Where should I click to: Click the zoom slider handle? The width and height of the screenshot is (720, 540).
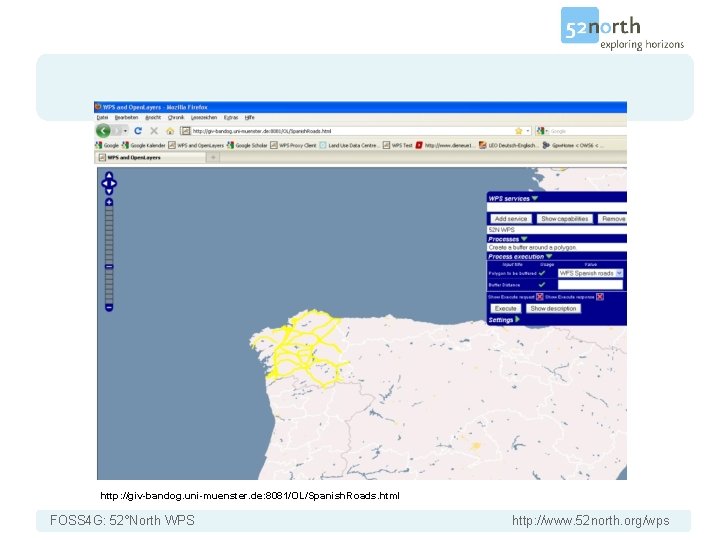[x=109, y=266]
